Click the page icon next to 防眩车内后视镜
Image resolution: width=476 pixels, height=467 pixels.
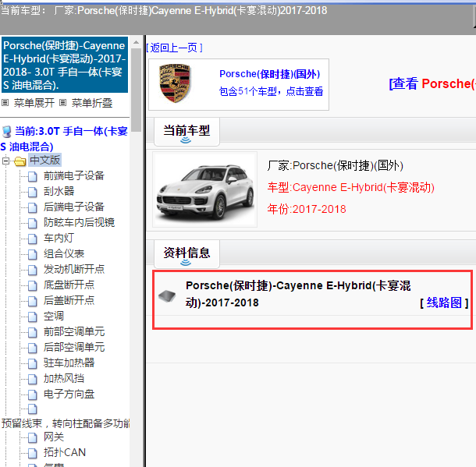point(33,223)
